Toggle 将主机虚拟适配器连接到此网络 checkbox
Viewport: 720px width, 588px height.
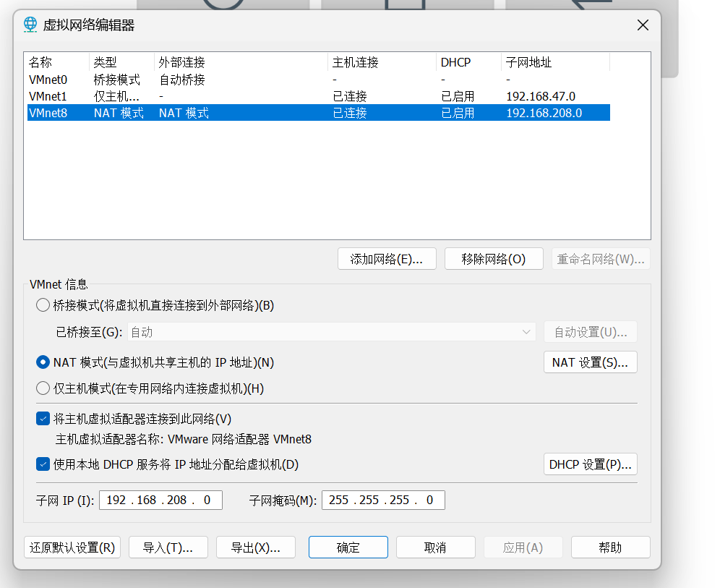[43, 419]
